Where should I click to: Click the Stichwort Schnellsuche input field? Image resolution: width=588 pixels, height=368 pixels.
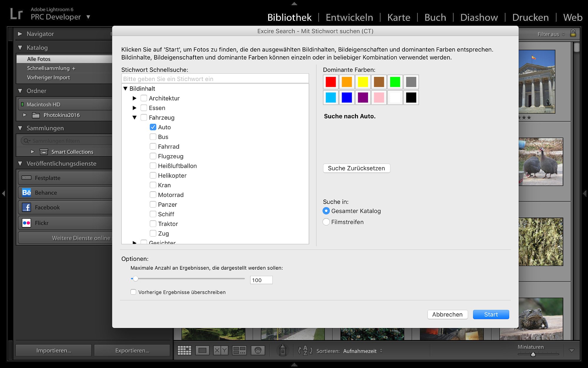tap(215, 79)
